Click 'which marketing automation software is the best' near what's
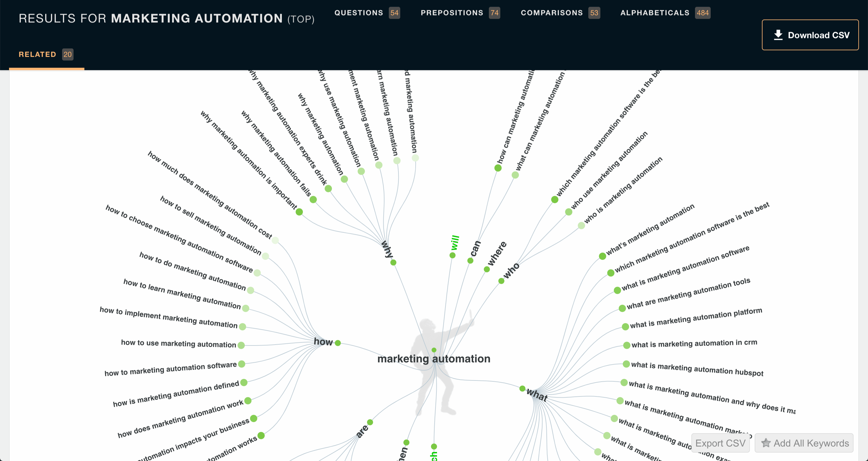This screenshot has height=461, width=868. coord(692,237)
